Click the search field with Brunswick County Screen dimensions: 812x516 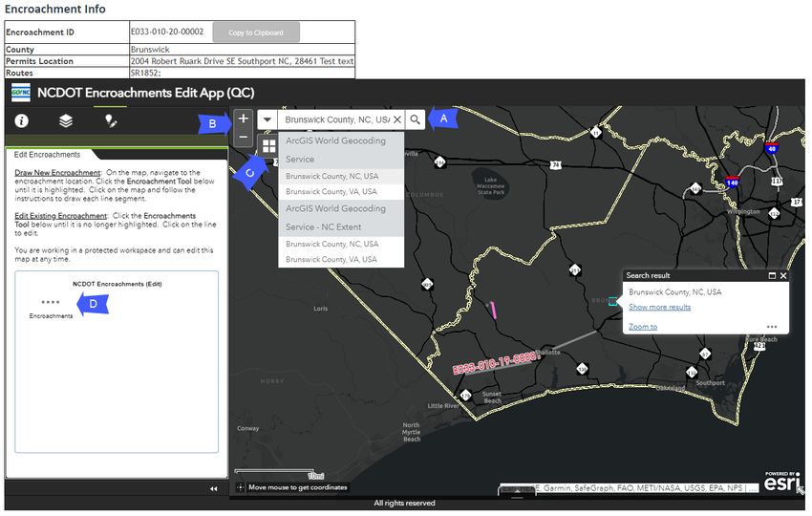pyautogui.click(x=337, y=119)
